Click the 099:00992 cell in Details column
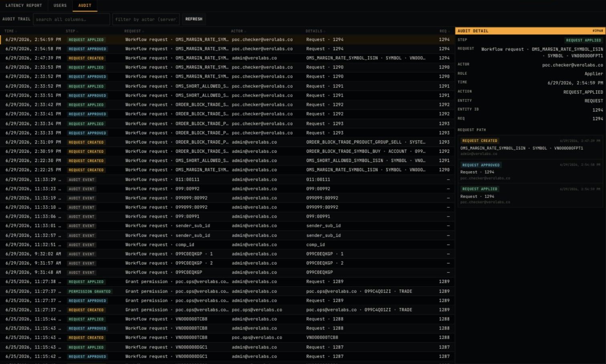 318,189
